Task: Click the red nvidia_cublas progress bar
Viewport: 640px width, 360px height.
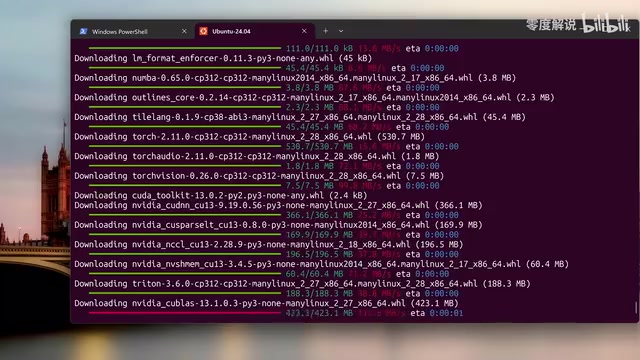Action: (x=185, y=313)
